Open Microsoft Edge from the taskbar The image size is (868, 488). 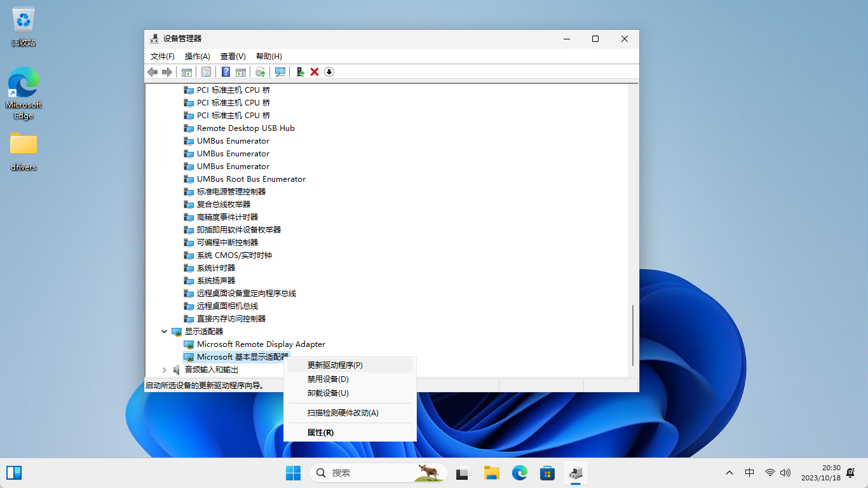click(520, 473)
